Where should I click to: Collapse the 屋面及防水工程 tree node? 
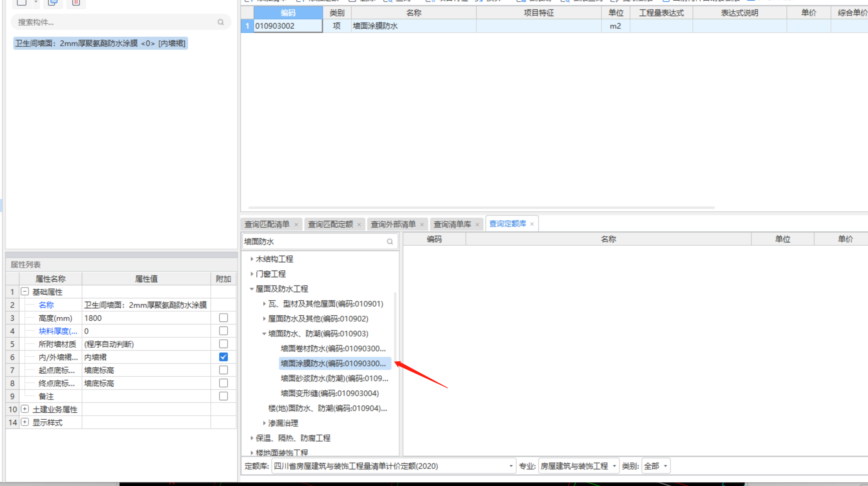(252, 289)
